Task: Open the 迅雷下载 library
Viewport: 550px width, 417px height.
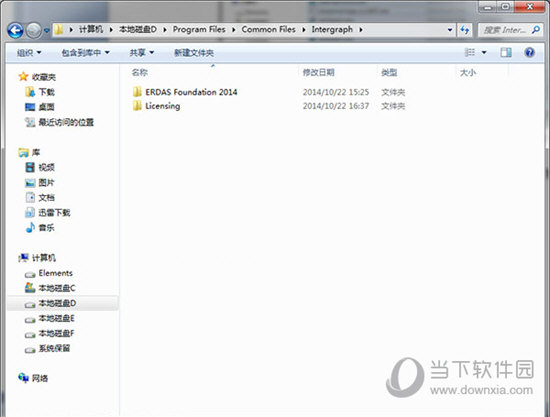Action: click(x=54, y=213)
